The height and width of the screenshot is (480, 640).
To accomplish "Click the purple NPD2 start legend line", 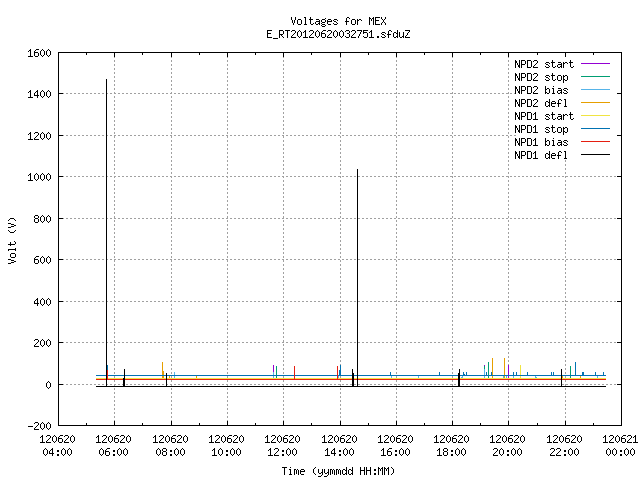I will (595, 64).
